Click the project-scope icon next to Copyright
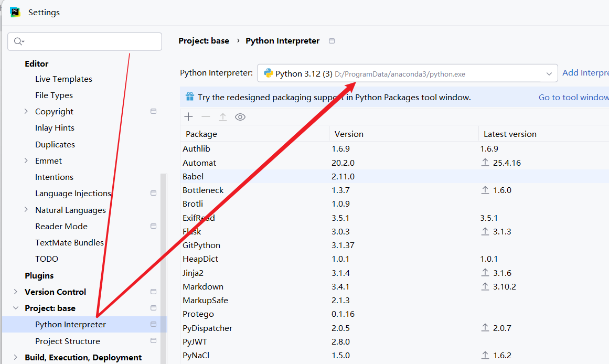Screen dimensions: 609x364 153,111
